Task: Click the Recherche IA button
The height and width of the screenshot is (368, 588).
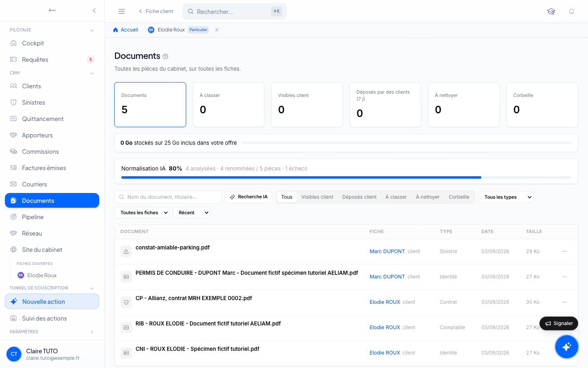Action: [x=249, y=197]
